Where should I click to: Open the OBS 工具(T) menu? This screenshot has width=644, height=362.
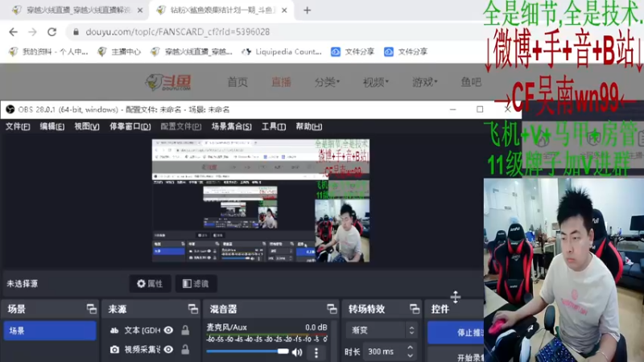click(274, 126)
